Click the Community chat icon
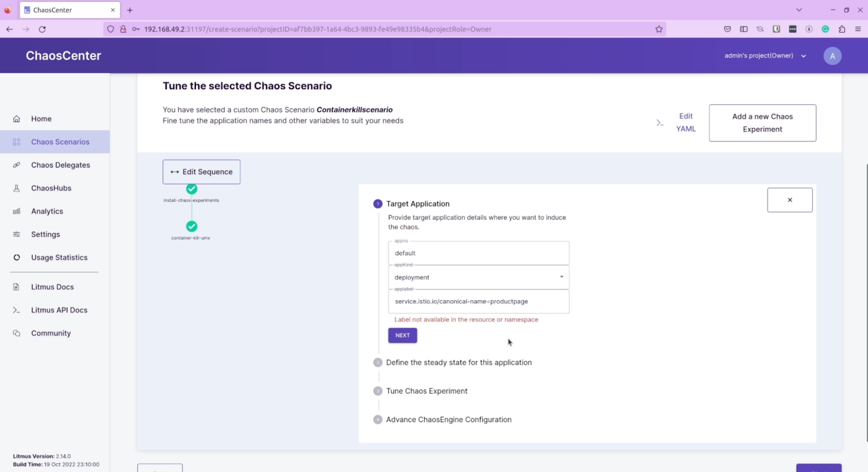This screenshot has height=472, width=868. click(16, 333)
